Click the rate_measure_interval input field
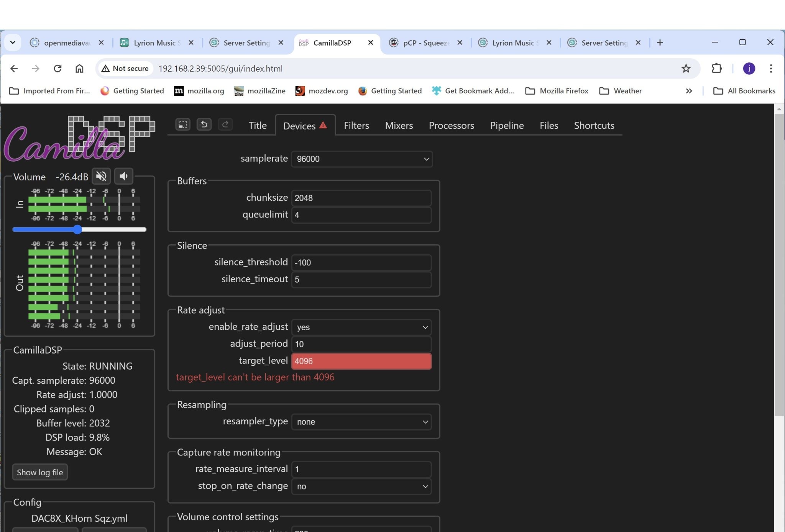The width and height of the screenshot is (785, 532). click(361, 469)
